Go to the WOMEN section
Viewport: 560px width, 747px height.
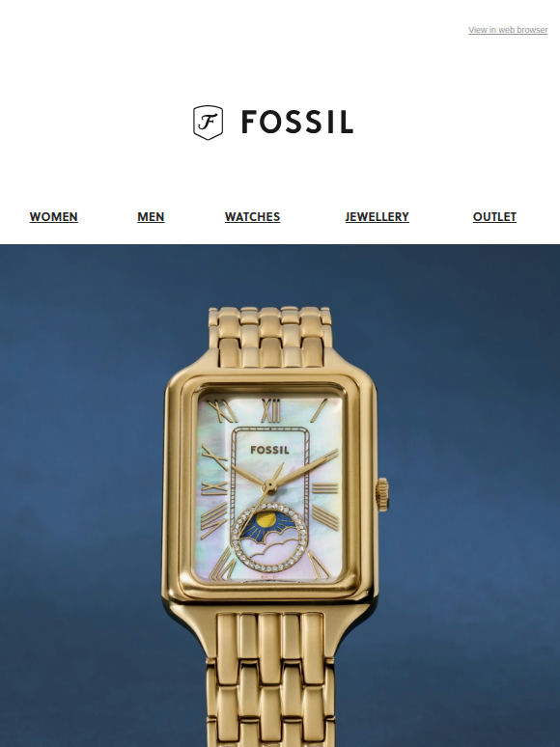53,217
